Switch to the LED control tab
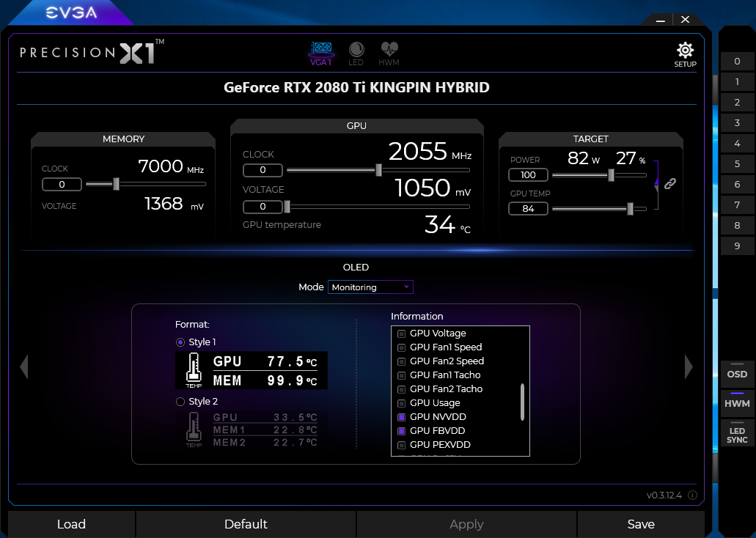This screenshot has height=538, width=756. pos(356,54)
